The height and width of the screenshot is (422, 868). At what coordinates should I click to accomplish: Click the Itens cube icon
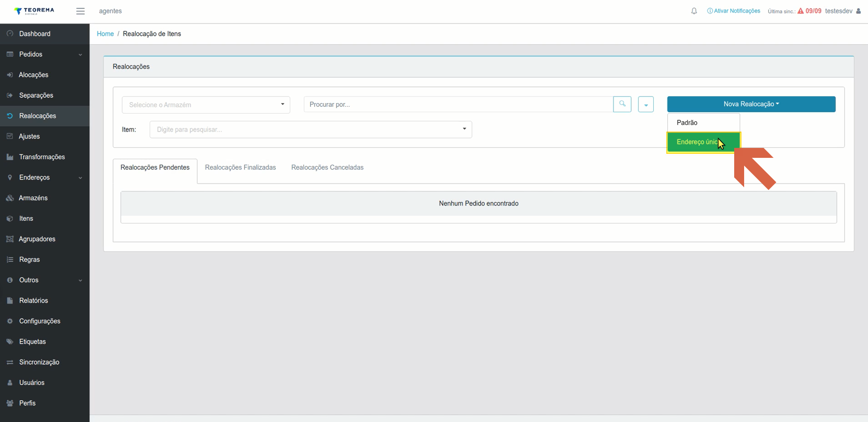tap(10, 218)
